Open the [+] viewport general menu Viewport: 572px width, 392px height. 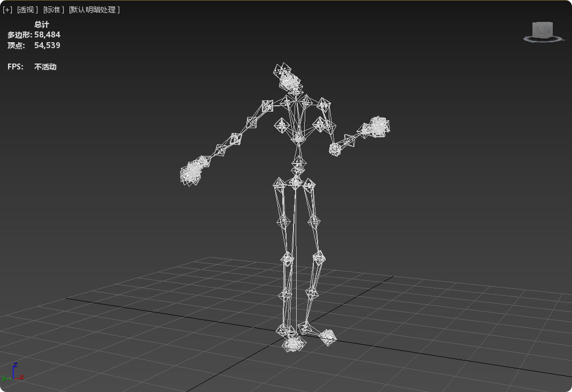click(7, 10)
